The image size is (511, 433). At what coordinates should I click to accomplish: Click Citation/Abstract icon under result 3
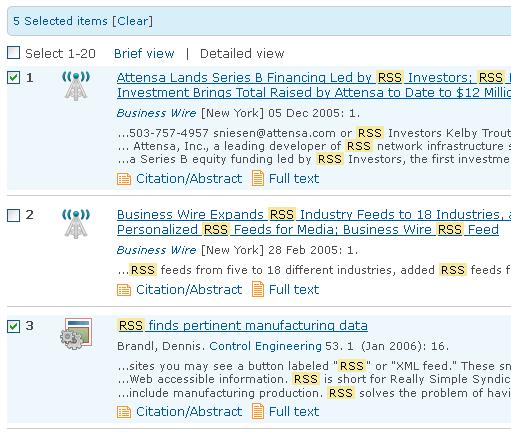(124, 412)
